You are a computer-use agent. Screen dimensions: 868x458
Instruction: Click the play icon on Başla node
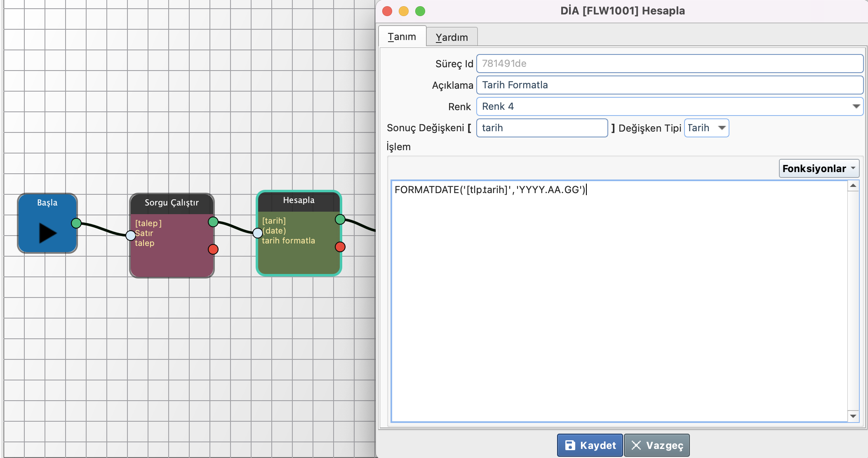pyautogui.click(x=47, y=233)
